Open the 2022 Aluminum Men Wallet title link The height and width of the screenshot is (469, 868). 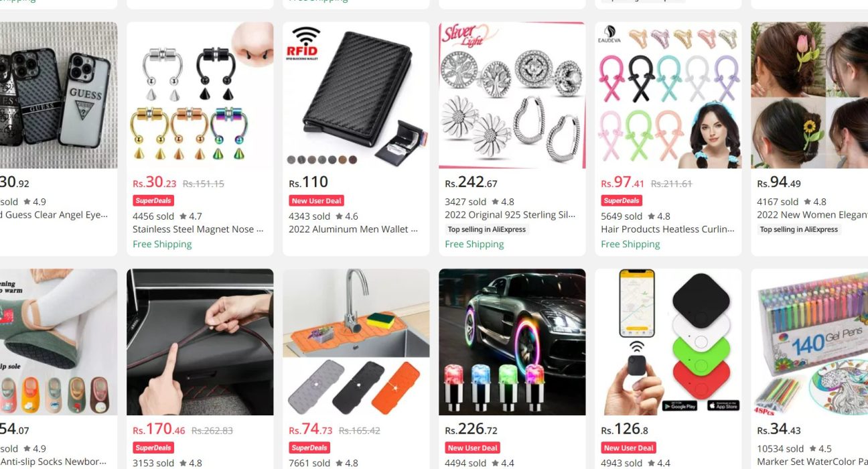pos(354,229)
